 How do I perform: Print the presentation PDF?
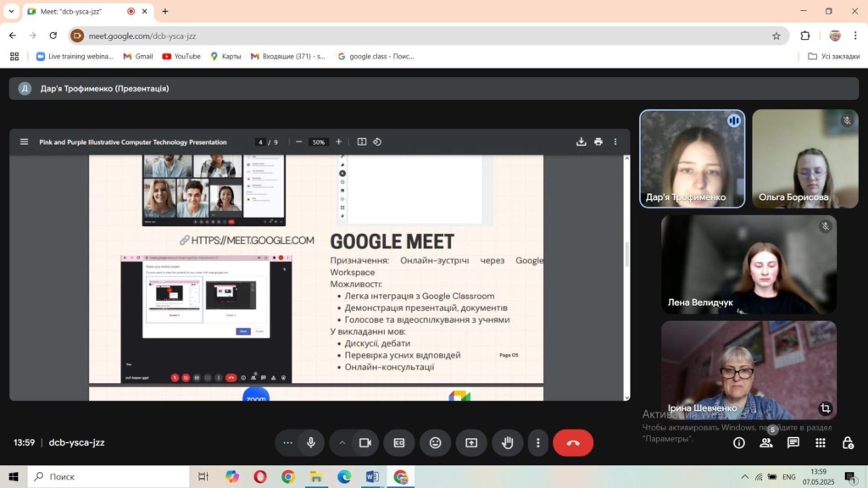coord(598,141)
